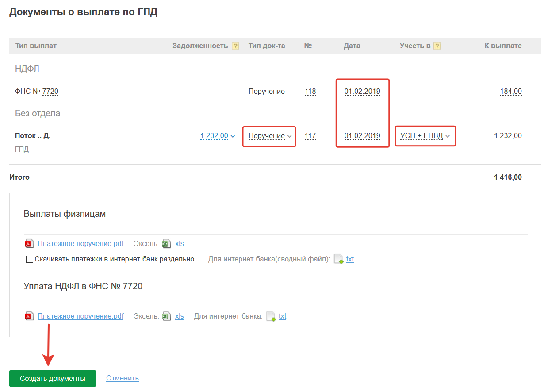Open Платежное поручение.pdf under Уплата НДФЛ
Viewport: 548px width, 392px height.
(80, 316)
